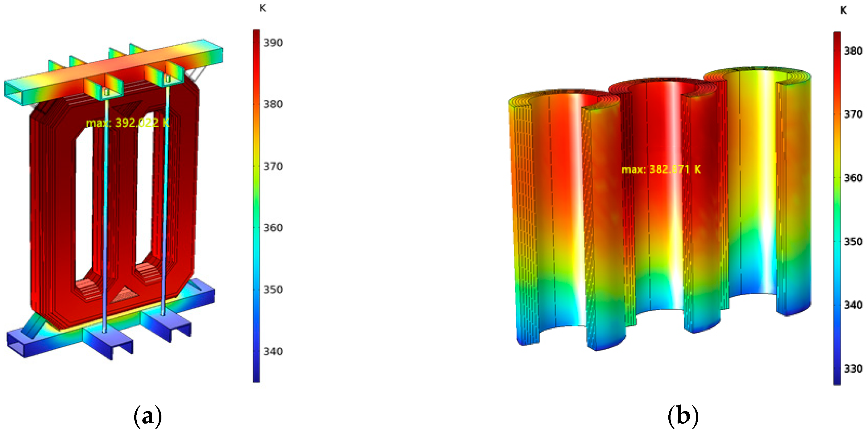The image size is (868, 435).
Task: Click the 360 label on right colorbar
Action: [853, 178]
